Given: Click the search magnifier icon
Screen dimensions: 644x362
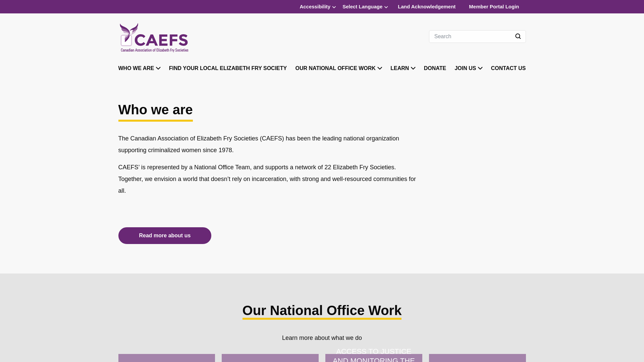Looking at the screenshot, I should point(518,36).
